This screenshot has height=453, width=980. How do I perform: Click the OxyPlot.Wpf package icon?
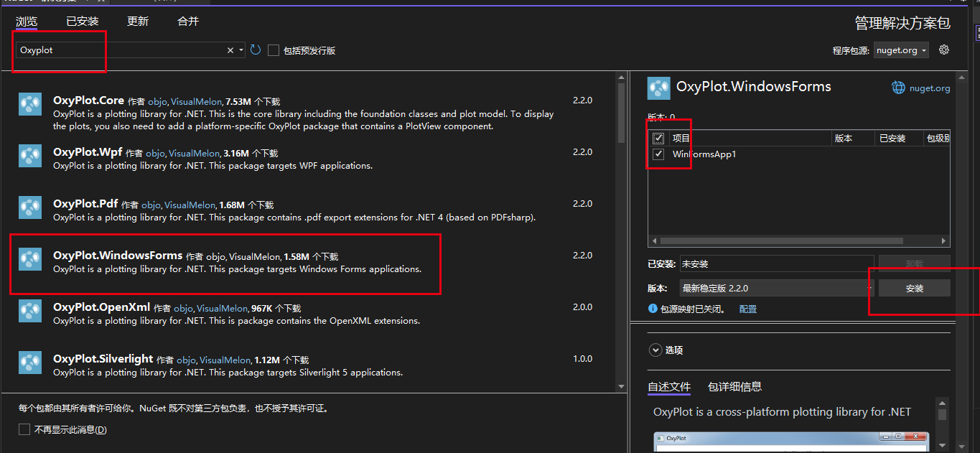point(30,156)
